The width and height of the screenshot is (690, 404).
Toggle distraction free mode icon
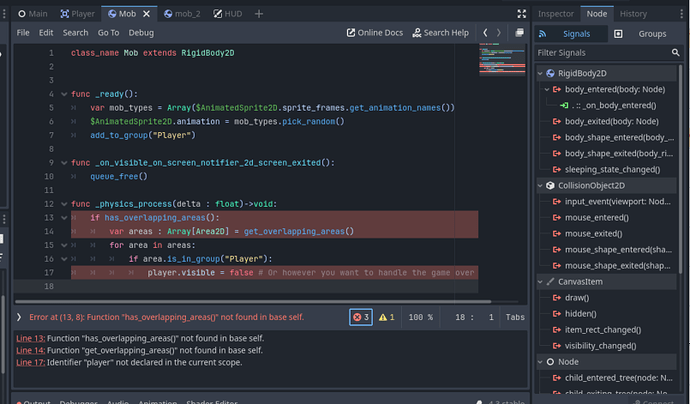click(521, 14)
